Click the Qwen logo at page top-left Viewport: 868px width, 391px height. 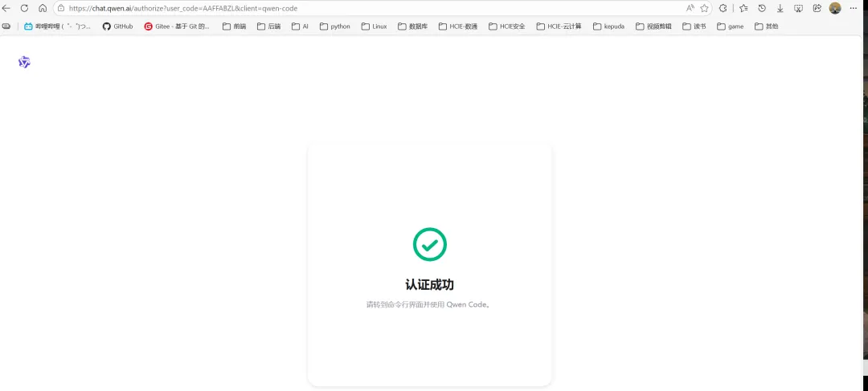tap(24, 62)
